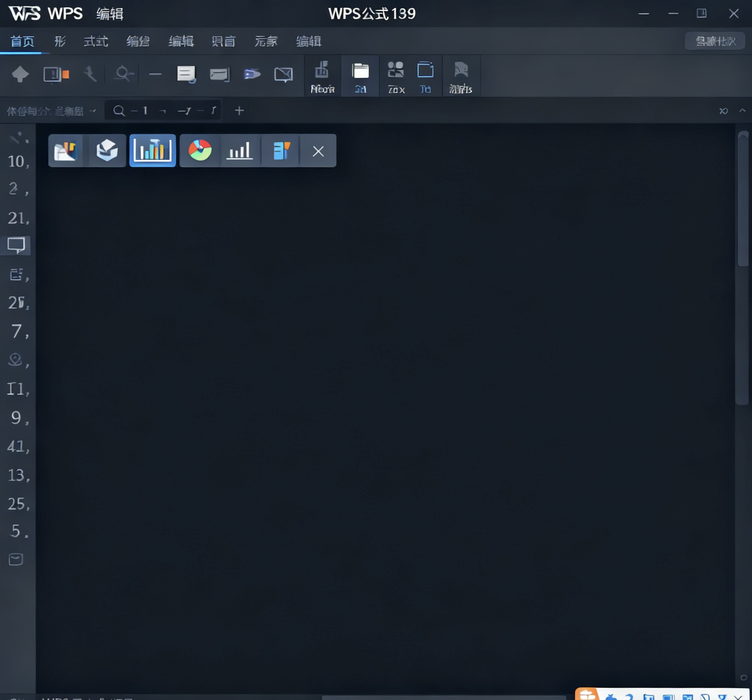
Task: Open the 式式 menu tab
Action: click(x=96, y=41)
